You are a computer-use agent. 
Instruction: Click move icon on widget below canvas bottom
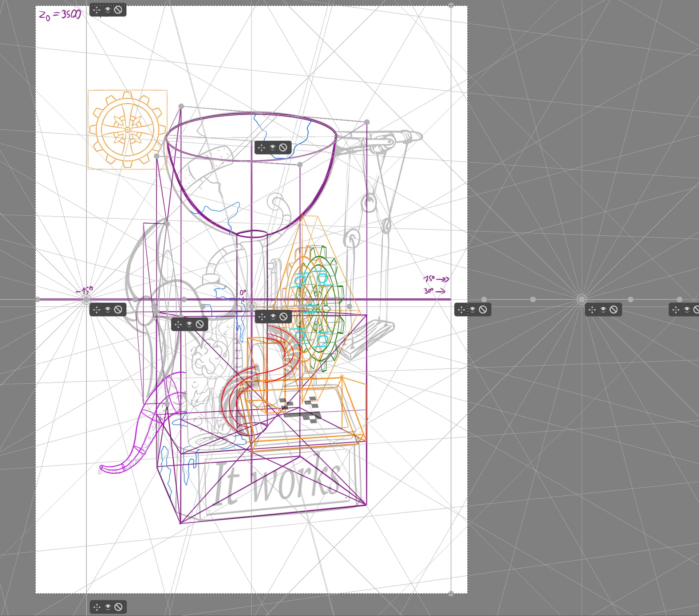click(97, 607)
